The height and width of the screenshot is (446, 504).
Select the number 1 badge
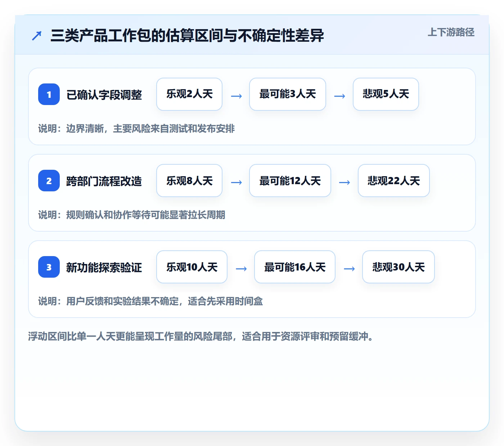49,94
